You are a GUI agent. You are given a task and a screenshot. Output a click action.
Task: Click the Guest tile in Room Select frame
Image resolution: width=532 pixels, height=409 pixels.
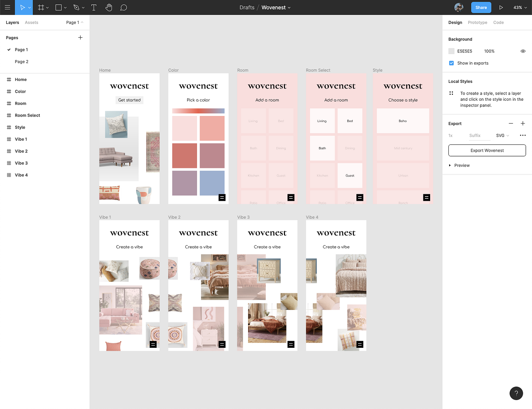350,176
